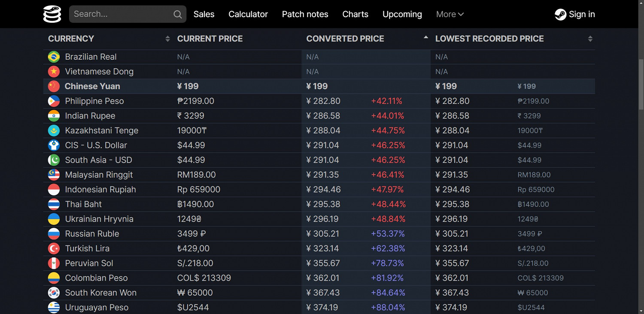
Task: Sort table by Currency column
Action: point(167,39)
